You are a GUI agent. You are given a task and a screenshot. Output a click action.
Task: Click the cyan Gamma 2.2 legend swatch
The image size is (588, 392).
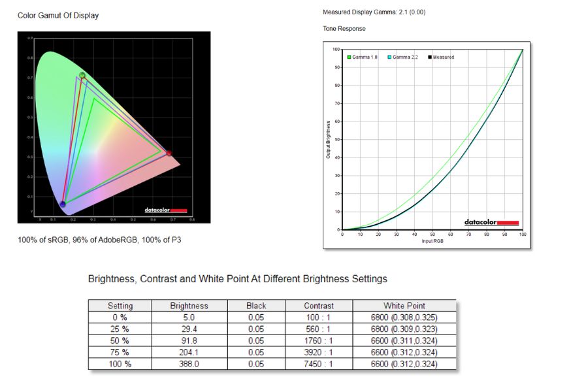(390, 57)
